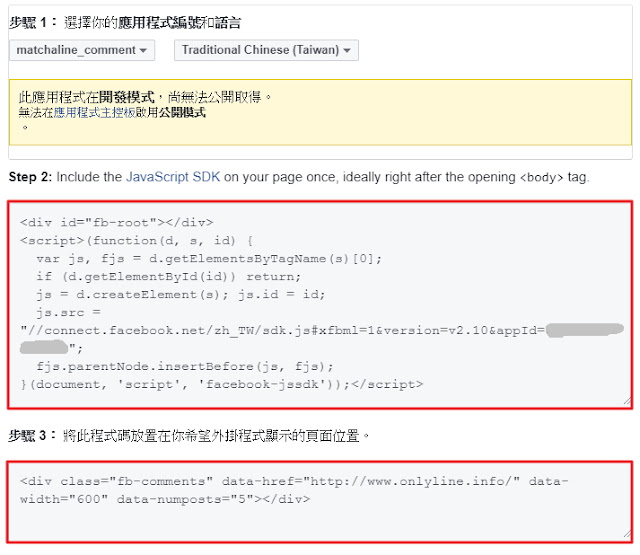The height and width of the screenshot is (555, 640).
Task: Click the code line starting 'if (d.getElementById(id))'
Action: click(x=169, y=277)
